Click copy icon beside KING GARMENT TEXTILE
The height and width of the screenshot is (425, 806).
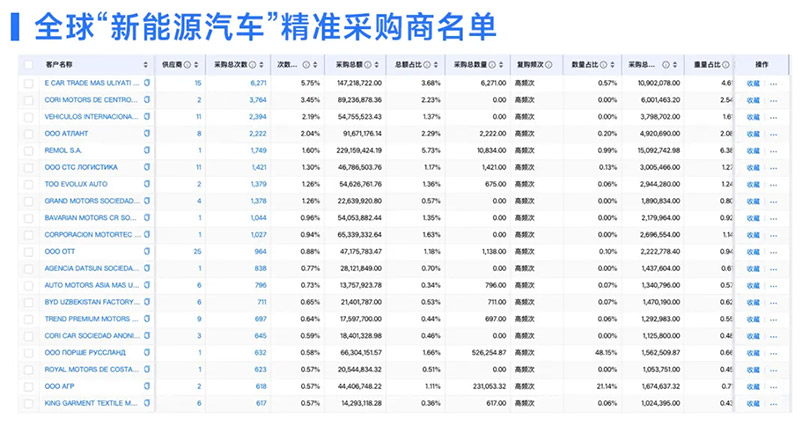(x=148, y=402)
